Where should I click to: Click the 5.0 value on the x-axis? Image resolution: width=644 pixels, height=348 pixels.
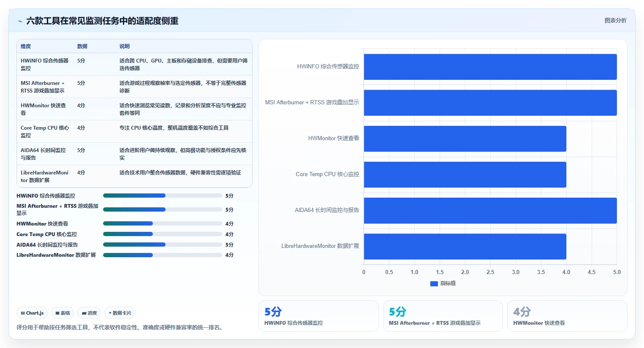[617, 272]
